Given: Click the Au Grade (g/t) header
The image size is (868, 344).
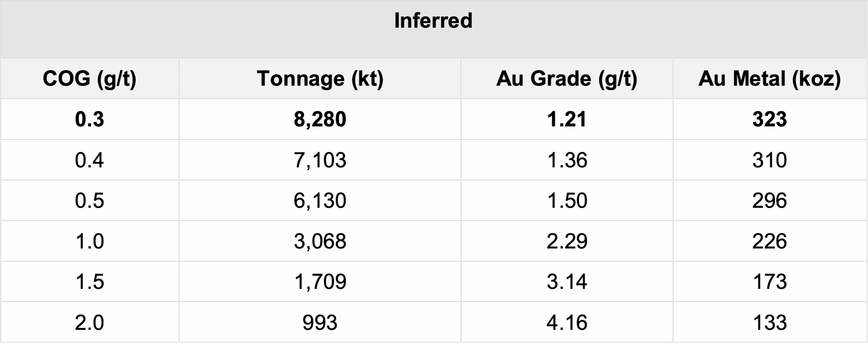Looking at the screenshot, I should tap(567, 79).
